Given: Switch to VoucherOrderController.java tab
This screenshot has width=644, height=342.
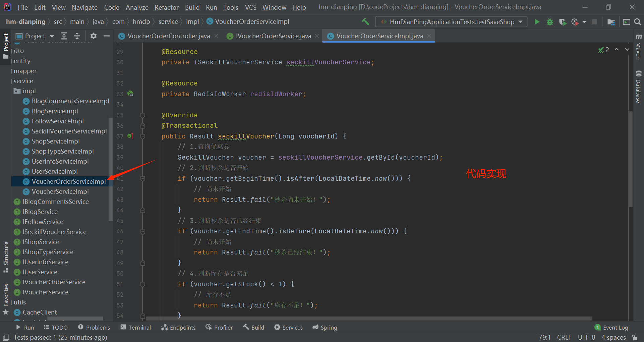Looking at the screenshot, I should point(169,36).
